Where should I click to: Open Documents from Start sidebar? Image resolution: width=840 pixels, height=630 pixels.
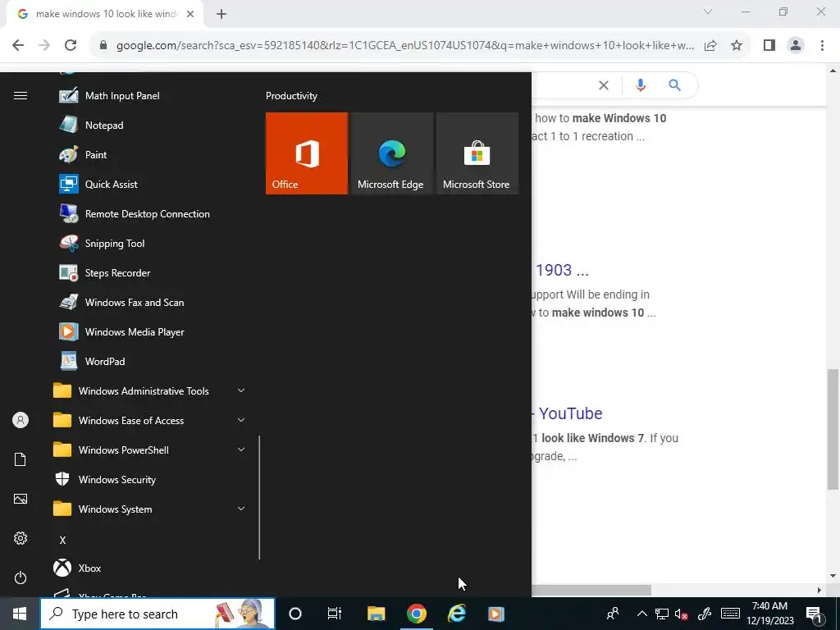(21, 459)
